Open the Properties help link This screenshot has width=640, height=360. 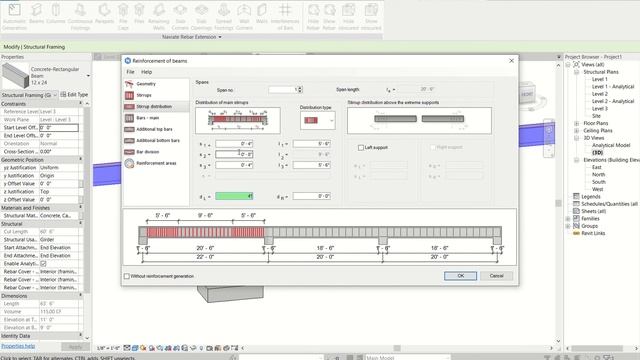pos(18,346)
